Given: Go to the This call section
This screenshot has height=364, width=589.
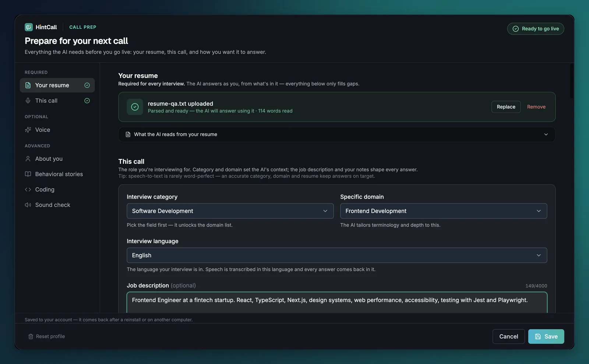Looking at the screenshot, I should 57,101.
